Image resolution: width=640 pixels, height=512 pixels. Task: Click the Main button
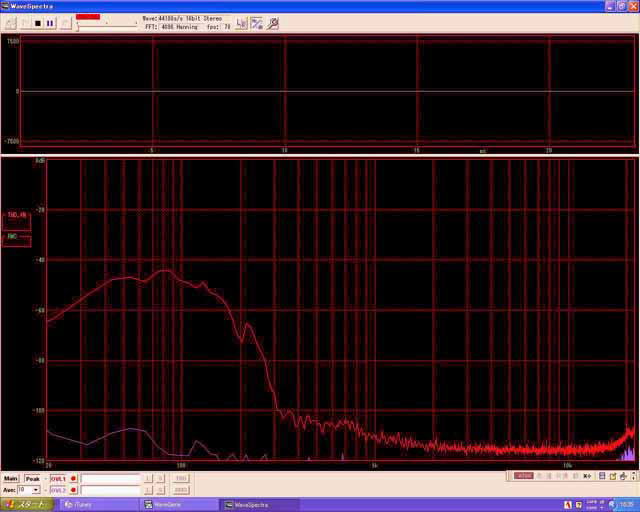tap(11, 479)
